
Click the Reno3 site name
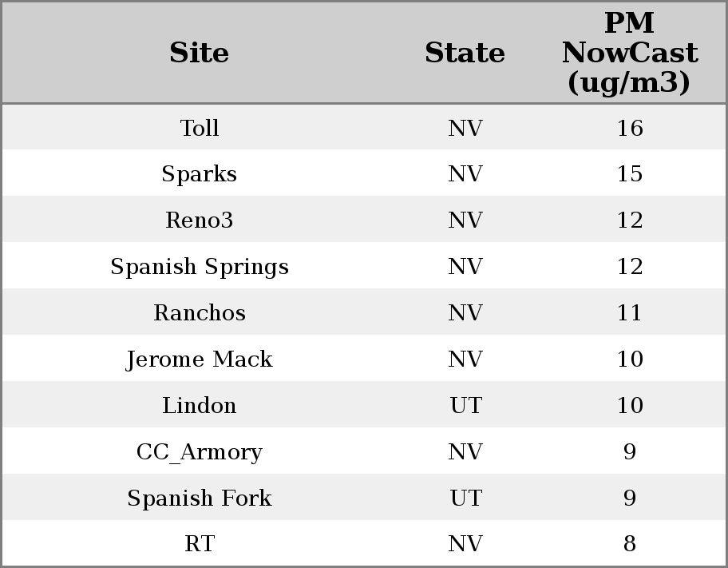[x=200, y=220]
